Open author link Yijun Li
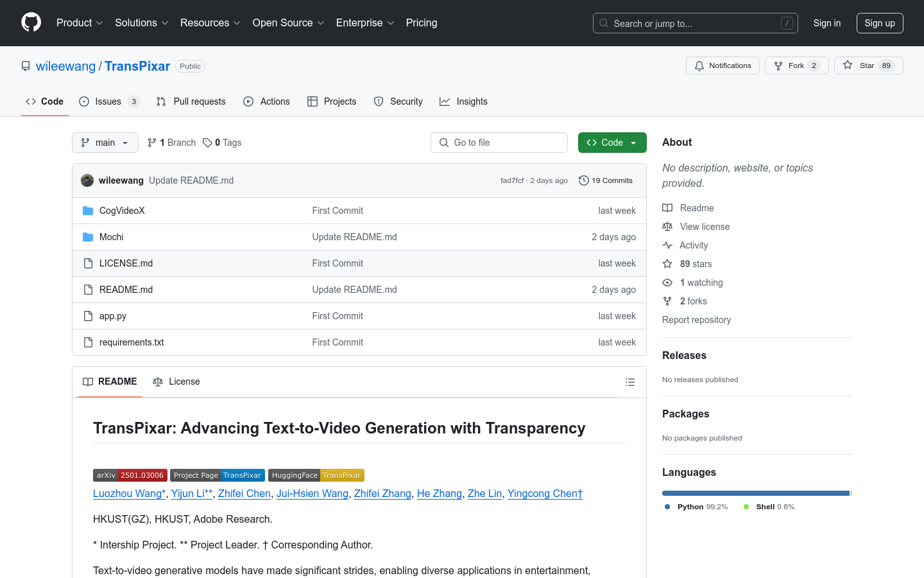 click(x=192, y=493)
